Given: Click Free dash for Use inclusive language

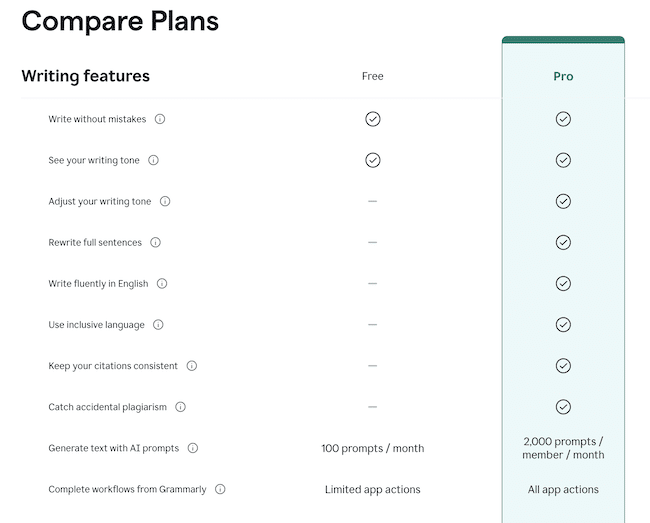Looking at the screenshot, I should 372,324.
